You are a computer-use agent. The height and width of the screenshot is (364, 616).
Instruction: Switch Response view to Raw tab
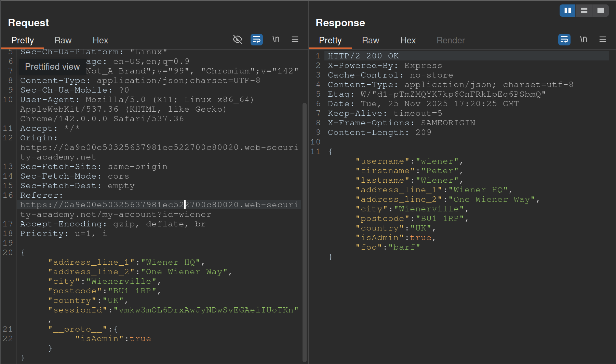[x=371, y=40]
